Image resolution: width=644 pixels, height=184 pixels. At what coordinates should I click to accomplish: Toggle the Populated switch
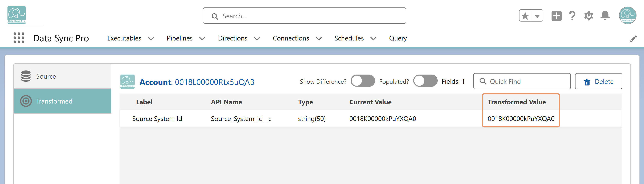pos(425,81)
